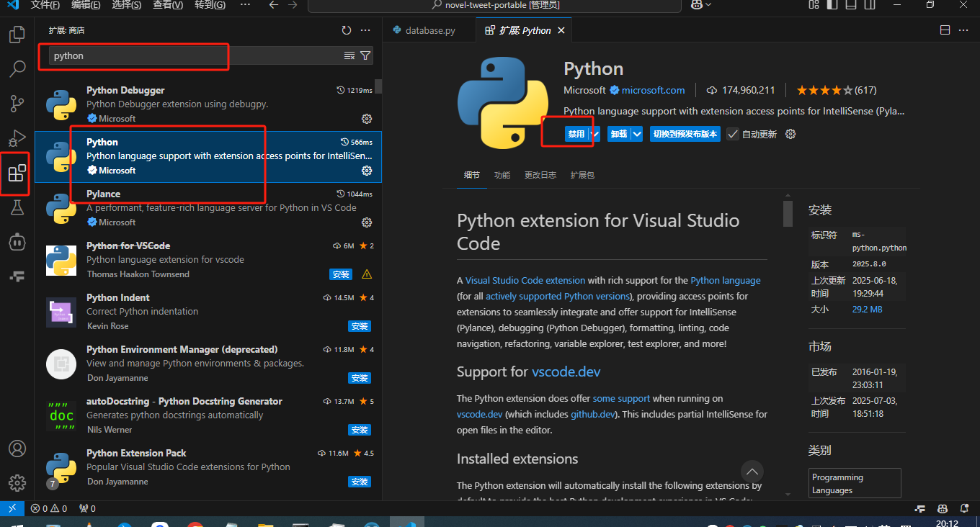980x527 pixels.
Task: Select the 细节 tab
Action: 472,175
